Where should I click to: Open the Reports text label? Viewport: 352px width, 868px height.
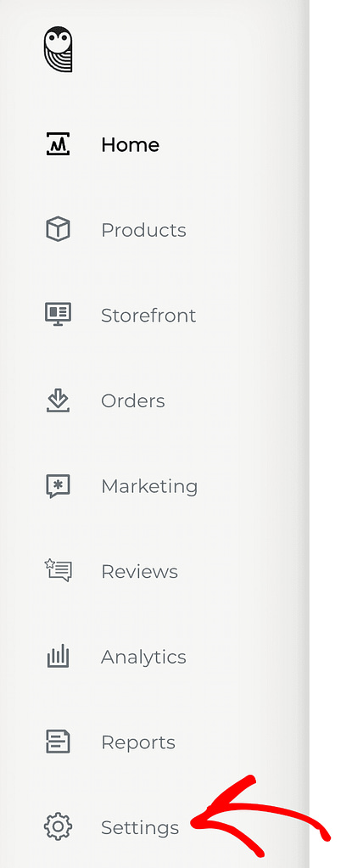tap(138, 742)
